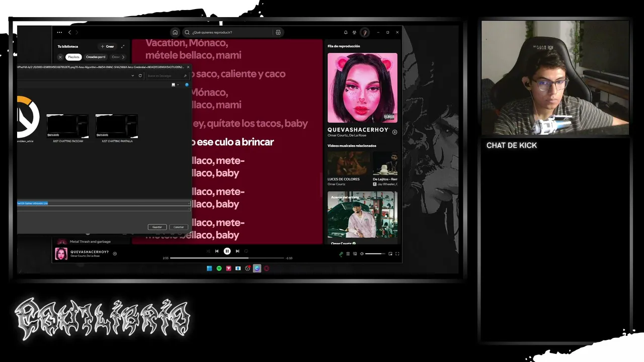Change the view layout in the save dialog

point(174,84)
